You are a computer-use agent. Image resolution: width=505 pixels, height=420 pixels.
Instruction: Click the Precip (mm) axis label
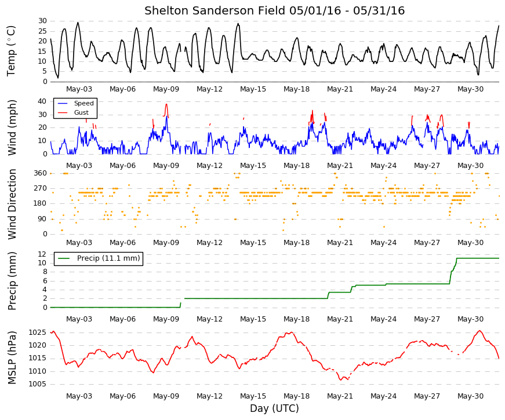(x=11, y=281)
